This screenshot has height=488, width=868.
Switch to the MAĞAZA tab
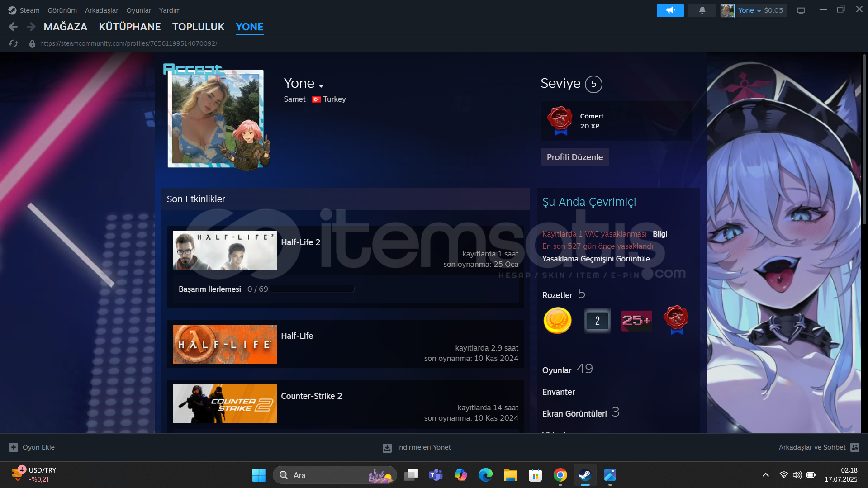pos(66,27)
